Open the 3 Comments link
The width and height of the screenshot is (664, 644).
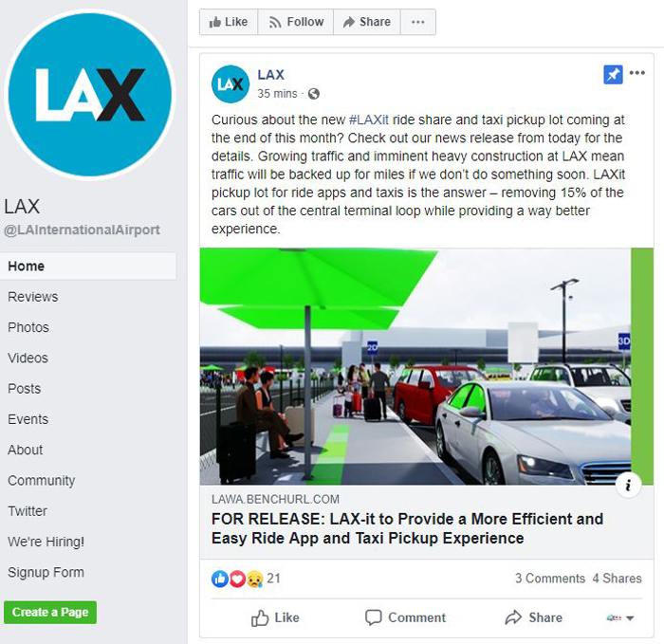coord(549,579)
